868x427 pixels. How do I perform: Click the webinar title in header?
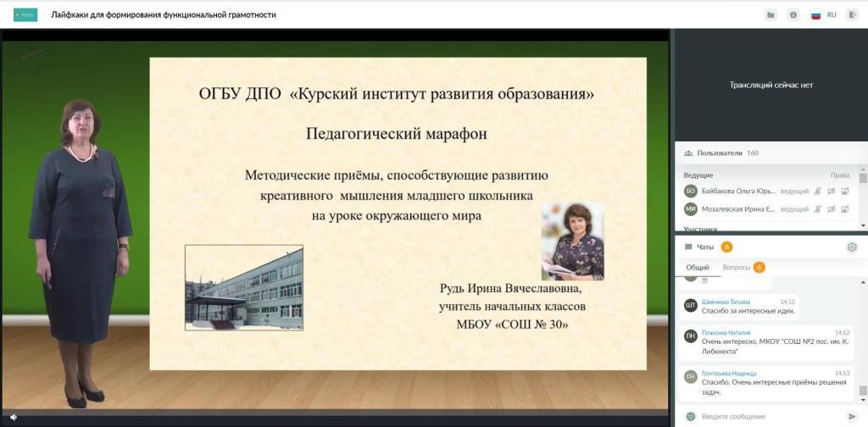tap(164, 15)
